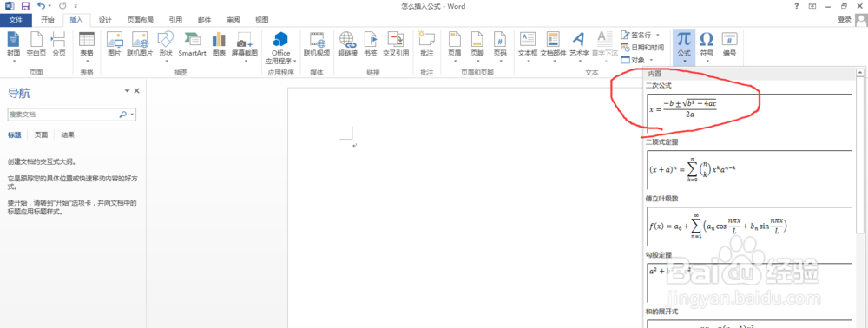Image resolution: width=868 pixels, height=328 pixels.
Task: Click the Redo icon in quick access toolbar
Action: 62,6
